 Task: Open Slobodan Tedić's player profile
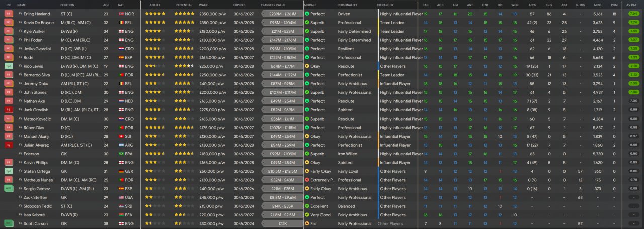click(x=37, y=206)
